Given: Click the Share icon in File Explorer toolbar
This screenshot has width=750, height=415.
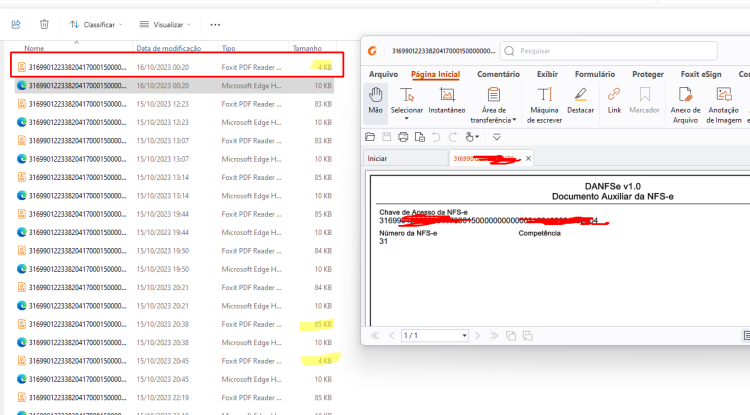Looking at the screenshot, I should coord(16,24).
